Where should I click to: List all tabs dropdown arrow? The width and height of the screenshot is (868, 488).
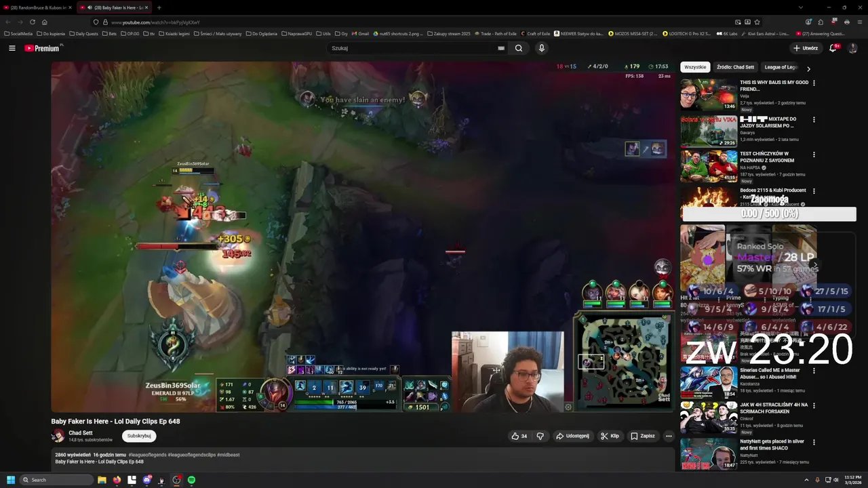[801, 7]
